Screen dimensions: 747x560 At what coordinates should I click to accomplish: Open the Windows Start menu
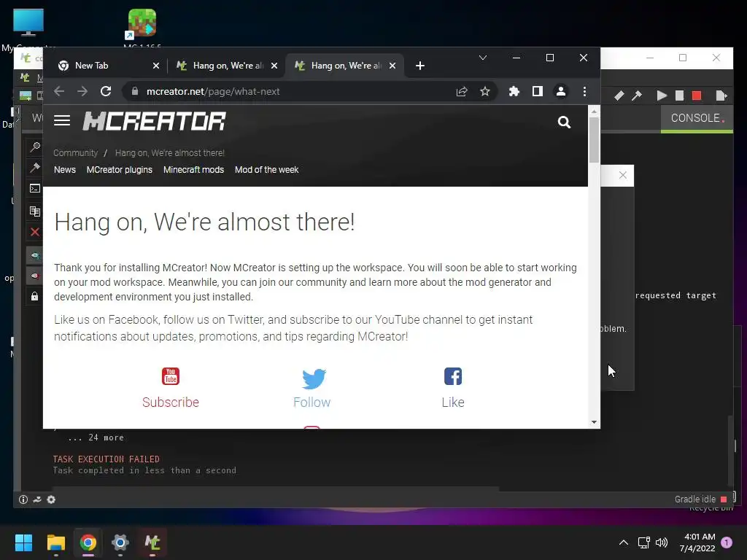tap(23, 542)
